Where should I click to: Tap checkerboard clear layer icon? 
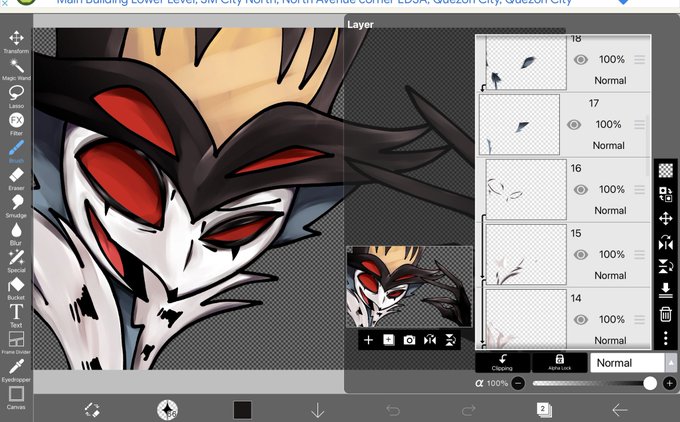coord(666,170)
